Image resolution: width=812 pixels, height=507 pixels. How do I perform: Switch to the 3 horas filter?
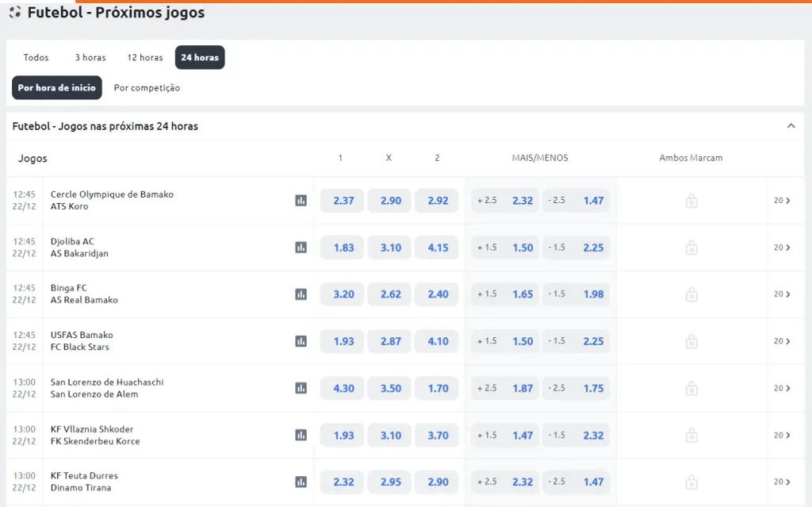click(90, 57)
